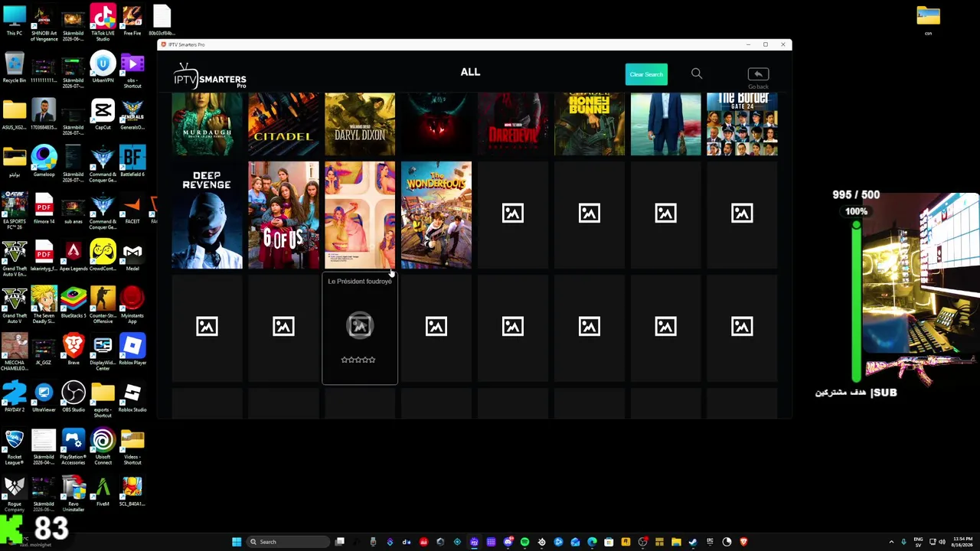Select the Deep Revenge poster
980x551 pixels.
click(x=207, y=215)
